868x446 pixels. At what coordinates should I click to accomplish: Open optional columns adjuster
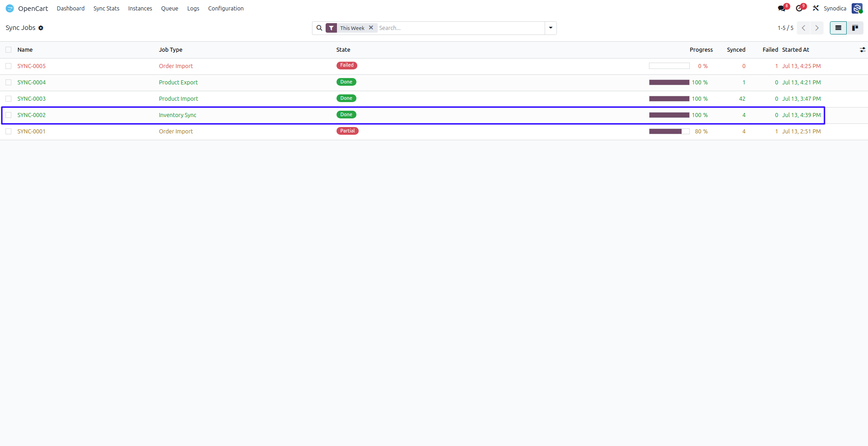pyautogui.click(x=863, y=50)
